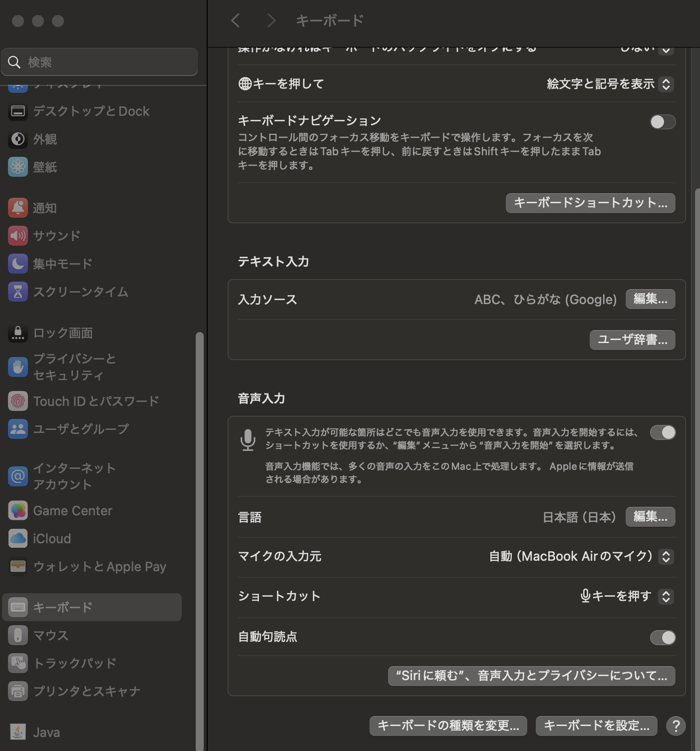The width and height of the screenshot is (700, 751).
Task: Disable the 自動句読点 toggle
Action: (663, 637)
